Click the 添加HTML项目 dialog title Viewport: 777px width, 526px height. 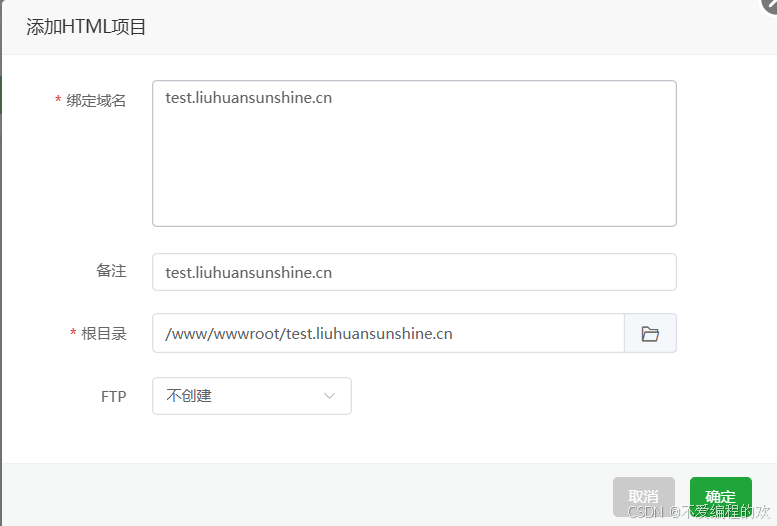click(86, 27)
